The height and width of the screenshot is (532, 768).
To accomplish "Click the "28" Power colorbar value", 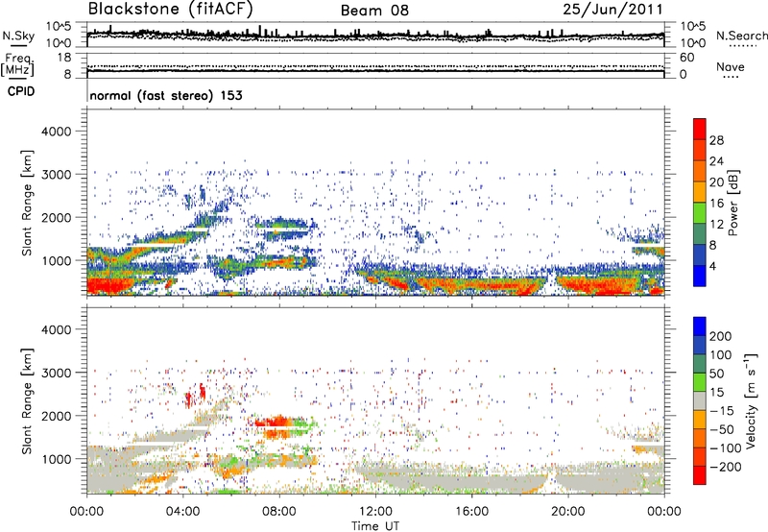I will pyautogui.click(x=716, y=140).
